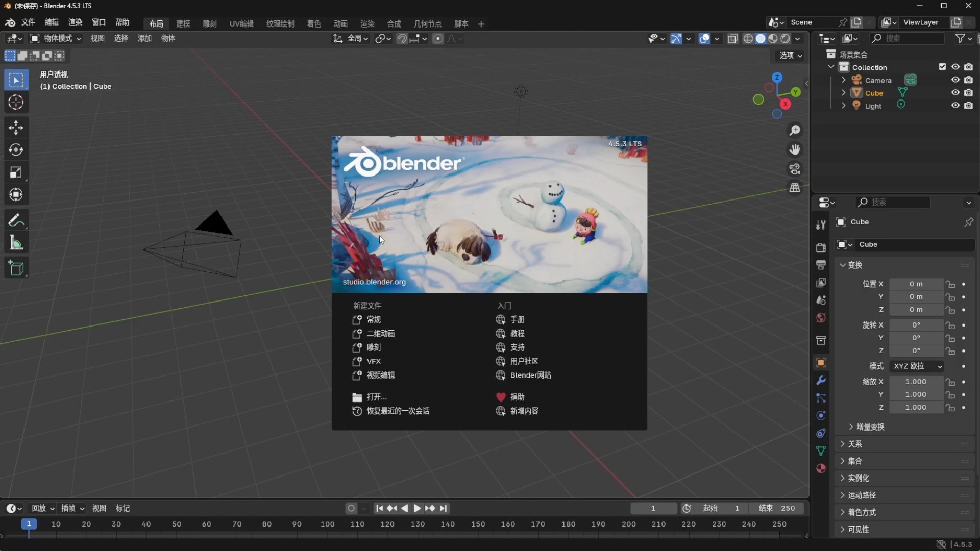Hide the Cube in the outliner
This screenshot has width=980, height=551.
pos(955,93)
